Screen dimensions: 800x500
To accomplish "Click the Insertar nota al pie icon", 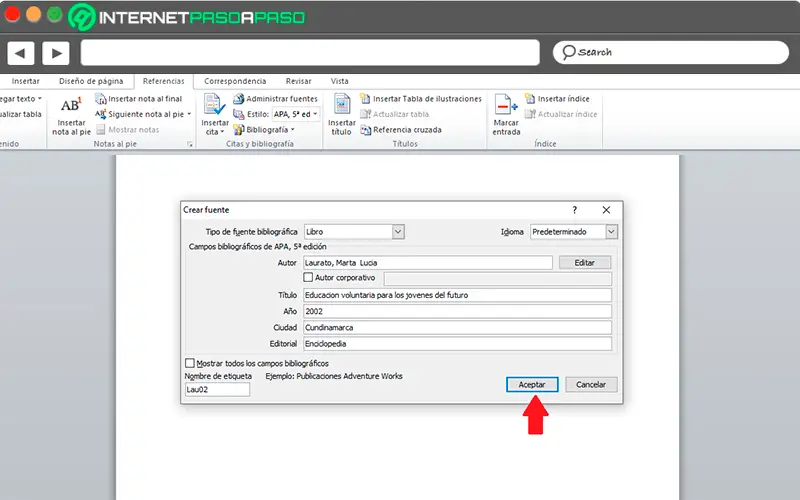I will pos(71,105).
